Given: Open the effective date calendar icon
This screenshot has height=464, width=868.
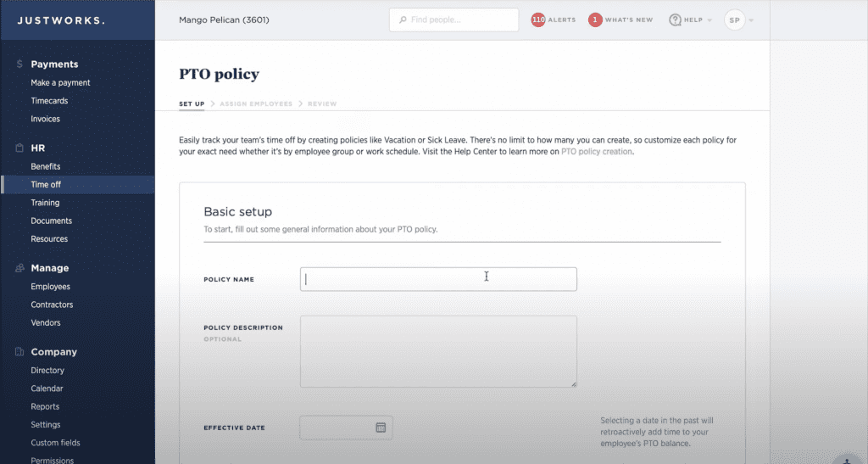Looking at the screenshot, I should coord(381,428).
